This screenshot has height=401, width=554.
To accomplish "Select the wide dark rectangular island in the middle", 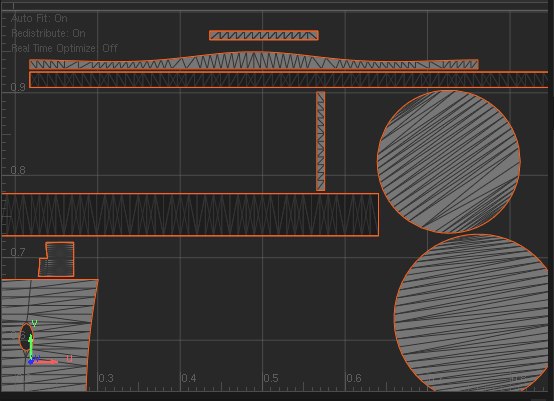I will pyautogui.click(x=190, y=214).
